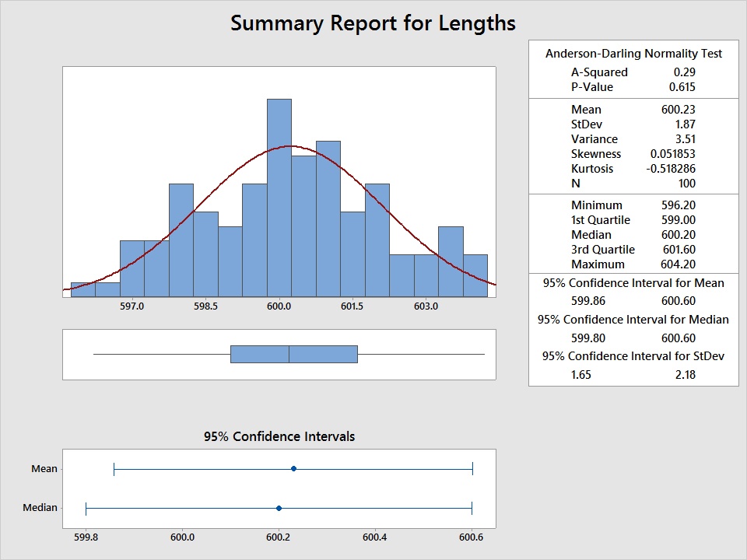This screenshot has height=560, width=747.
Task: Click the 'Anderson-Darling Normality Test' heading
Action: [x=633, y=54]
